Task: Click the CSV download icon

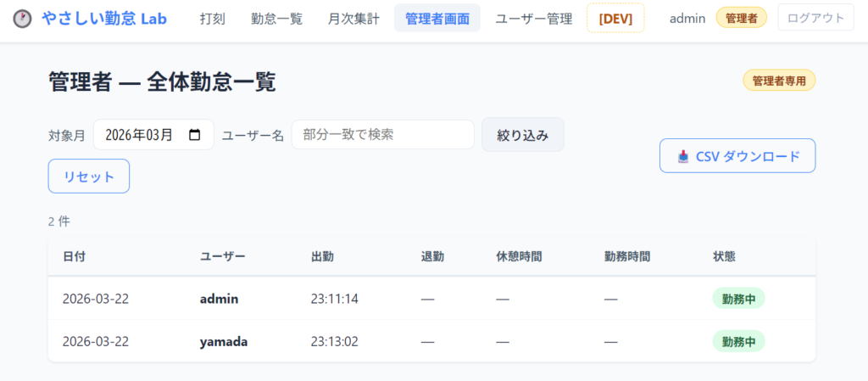Action: coord(683,156)
